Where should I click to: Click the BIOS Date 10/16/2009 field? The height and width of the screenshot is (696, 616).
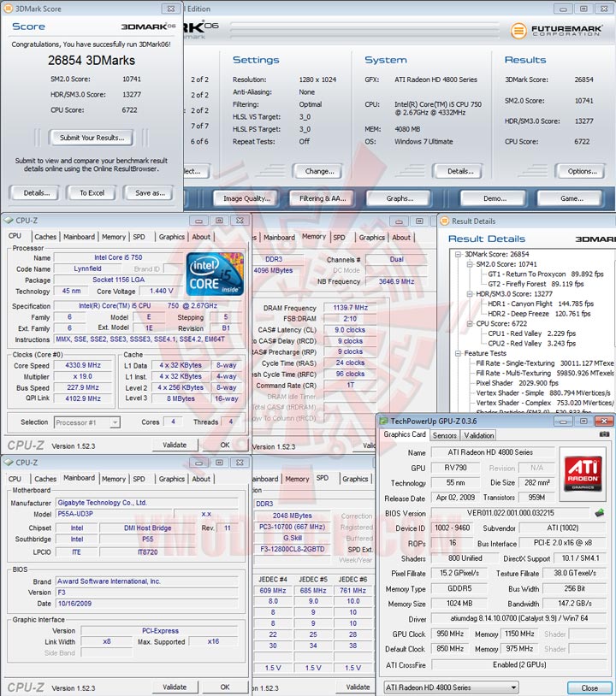146,604
